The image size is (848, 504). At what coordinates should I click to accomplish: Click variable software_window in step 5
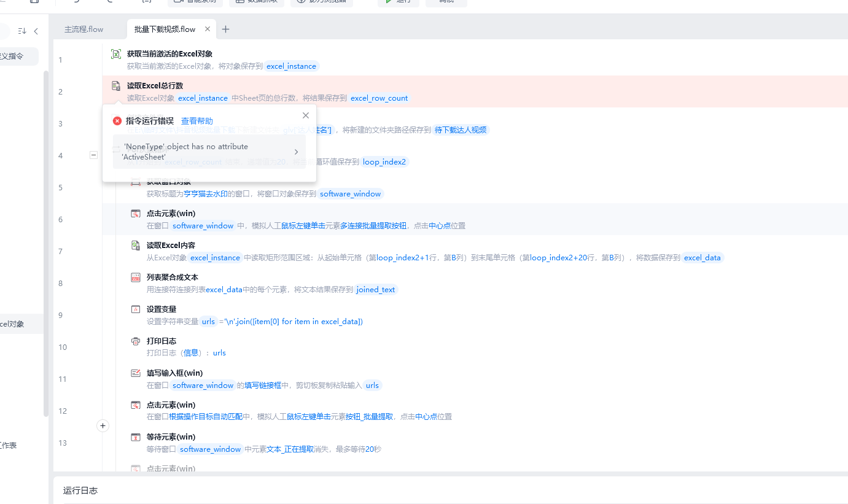click(x=351, y=194)
